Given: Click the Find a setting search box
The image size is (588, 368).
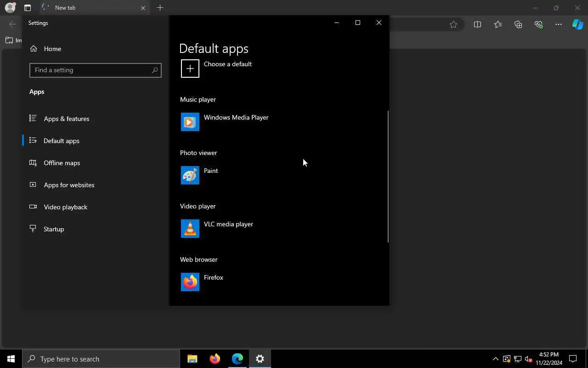Looking at the screenshot, I should (x=96, y=70).
